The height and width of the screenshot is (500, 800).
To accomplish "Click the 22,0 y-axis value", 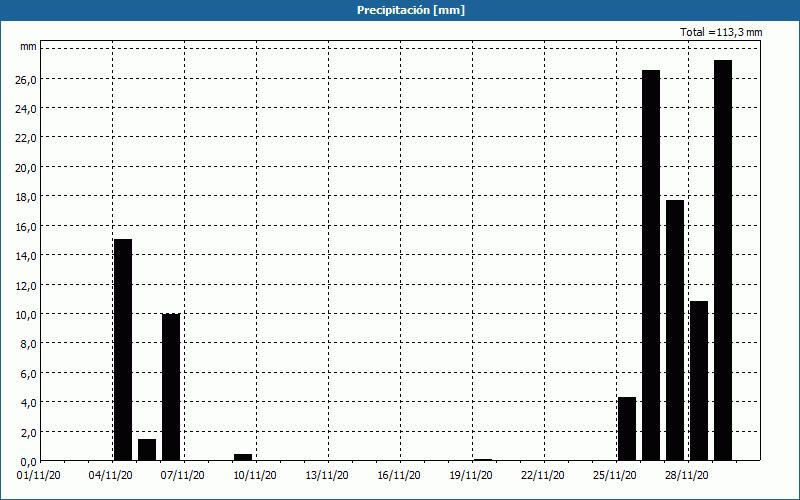I will (x=26, y=138).
